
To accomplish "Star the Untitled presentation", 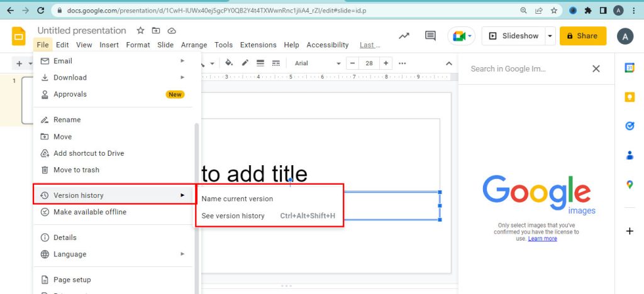I will [x=140, y=30].
